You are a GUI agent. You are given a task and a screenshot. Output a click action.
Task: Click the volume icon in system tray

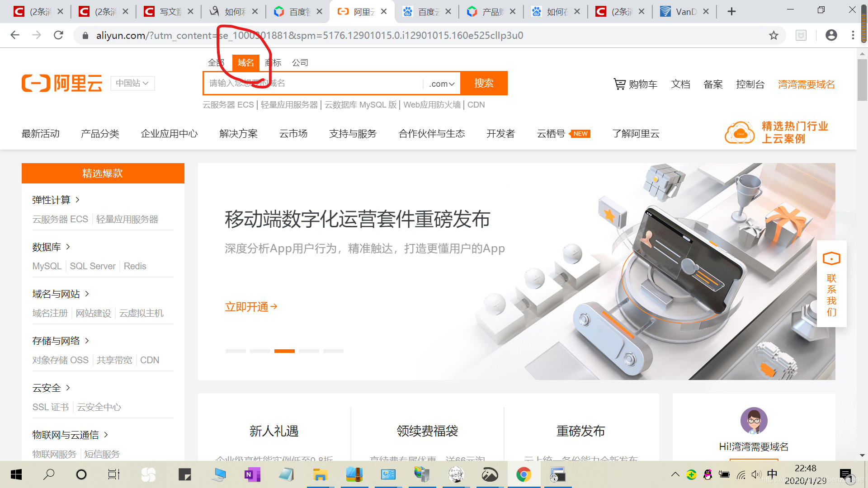pos(756,474)
